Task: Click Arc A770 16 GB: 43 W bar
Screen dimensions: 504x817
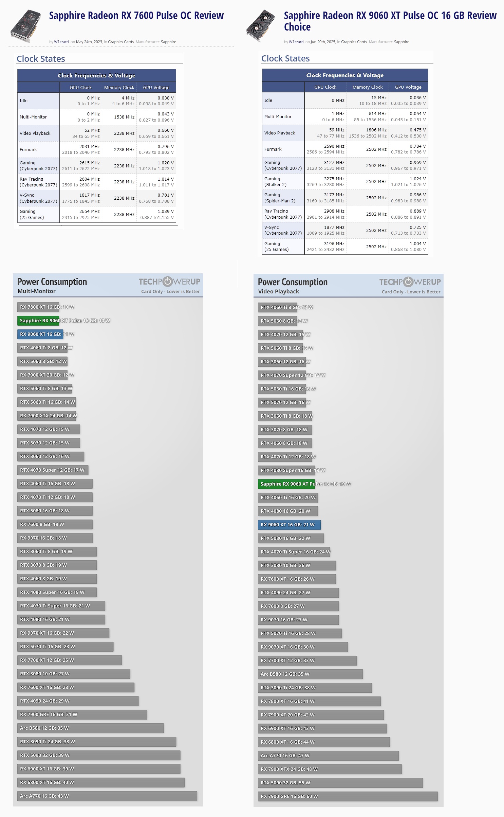Action: pyautogui.click(x=107, y=796)
